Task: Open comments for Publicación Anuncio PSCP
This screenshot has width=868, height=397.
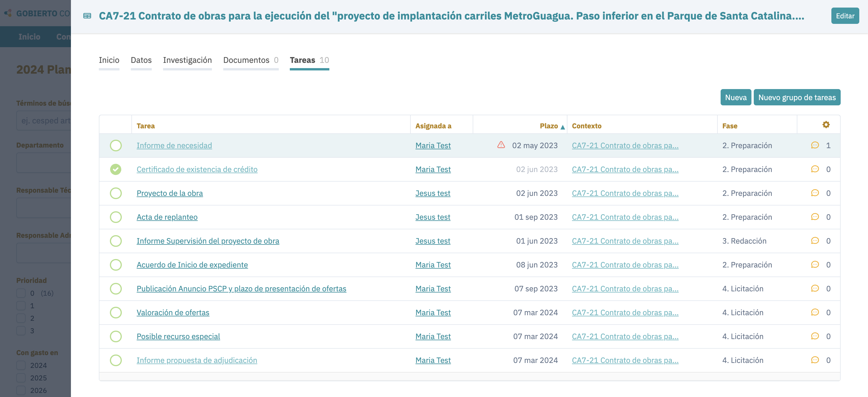Action: pyautogui.click(x=815, y=289)
